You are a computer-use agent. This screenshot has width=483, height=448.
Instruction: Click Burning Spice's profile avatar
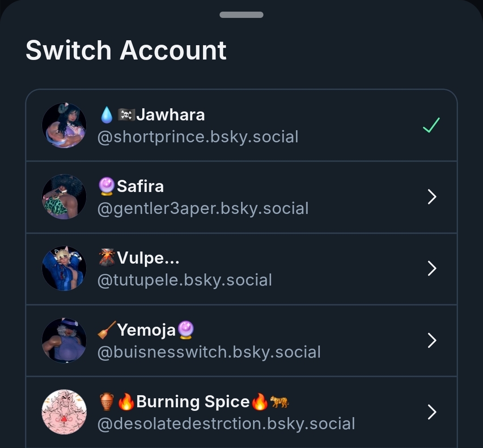tap(64, 412)
